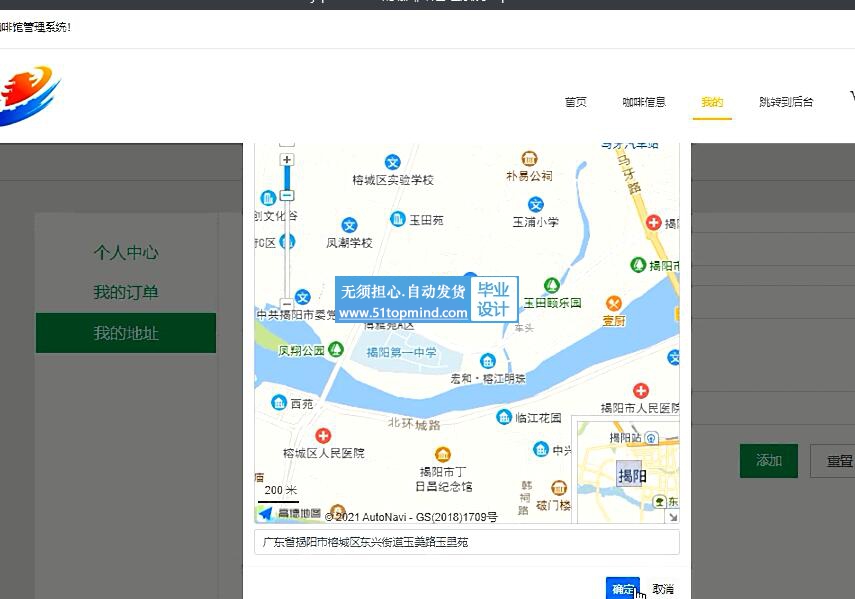Viewport: 855px width, 599px height.
Task: Select the 朴易公祠 landmark marker icon
Action: coord(529,158)
